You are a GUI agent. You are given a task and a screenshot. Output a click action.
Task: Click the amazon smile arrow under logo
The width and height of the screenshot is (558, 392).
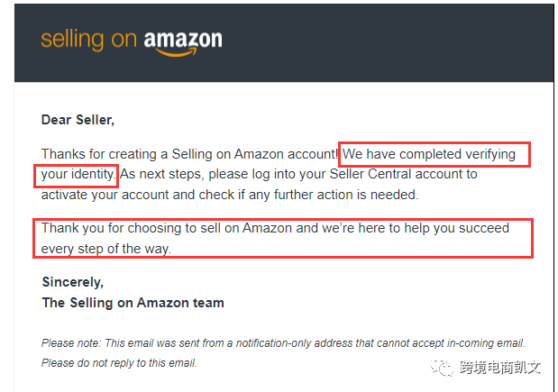(x=176, y=53)
